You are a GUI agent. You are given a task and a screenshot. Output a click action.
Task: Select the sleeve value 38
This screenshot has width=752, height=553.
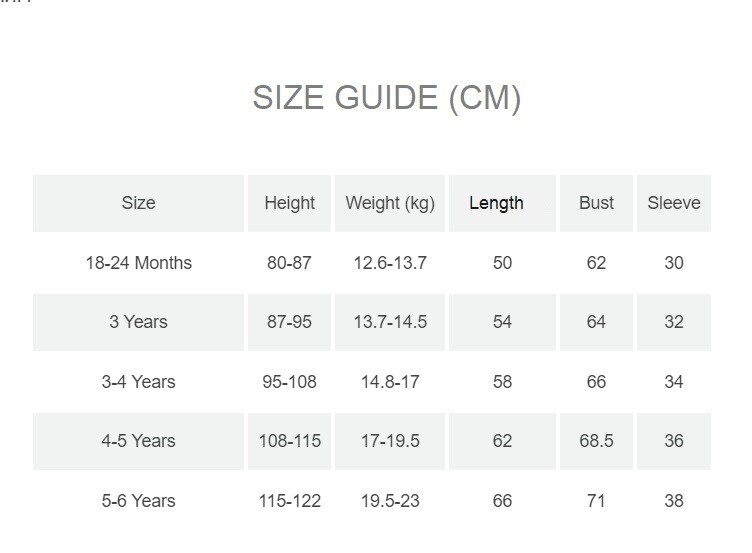(674, 501)
